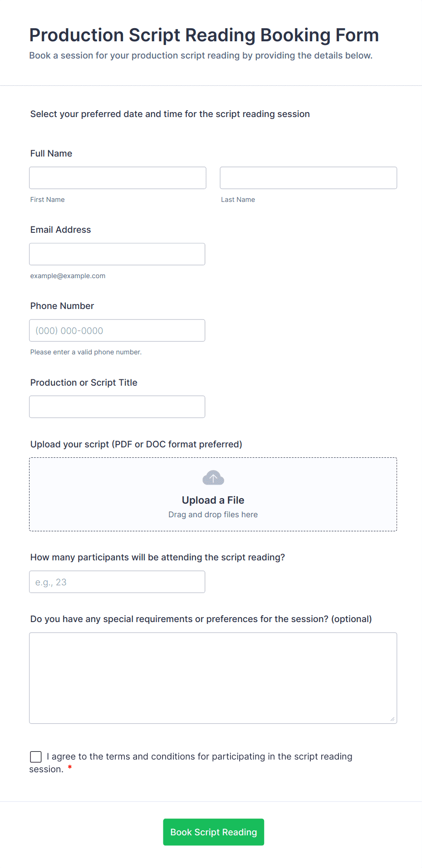Click the Book Script Reading button
The image size is (422, 868).
pyautogui.click(x=213, y=832)
